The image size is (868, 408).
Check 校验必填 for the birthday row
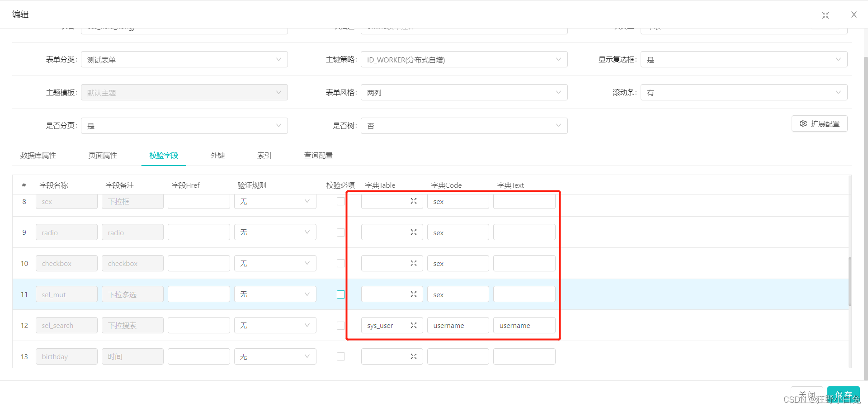[x=340, y=356]
